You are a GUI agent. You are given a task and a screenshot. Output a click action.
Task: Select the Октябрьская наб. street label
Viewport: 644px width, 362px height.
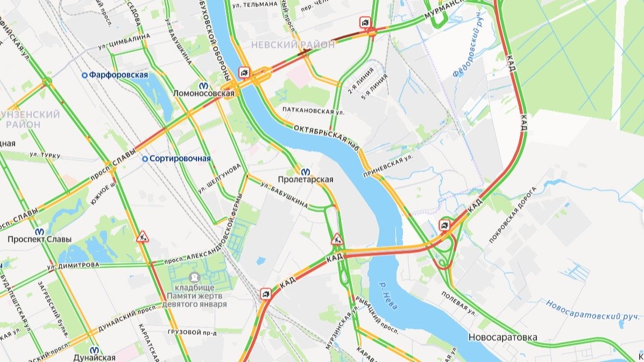[x=327, y=138]
